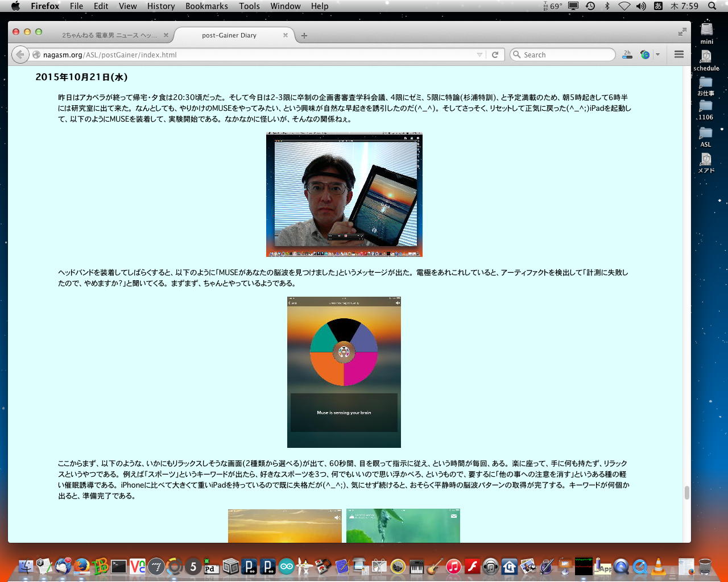Open VLC cone icon in the Dock
The image size is (728, 582).
(659, 566)
